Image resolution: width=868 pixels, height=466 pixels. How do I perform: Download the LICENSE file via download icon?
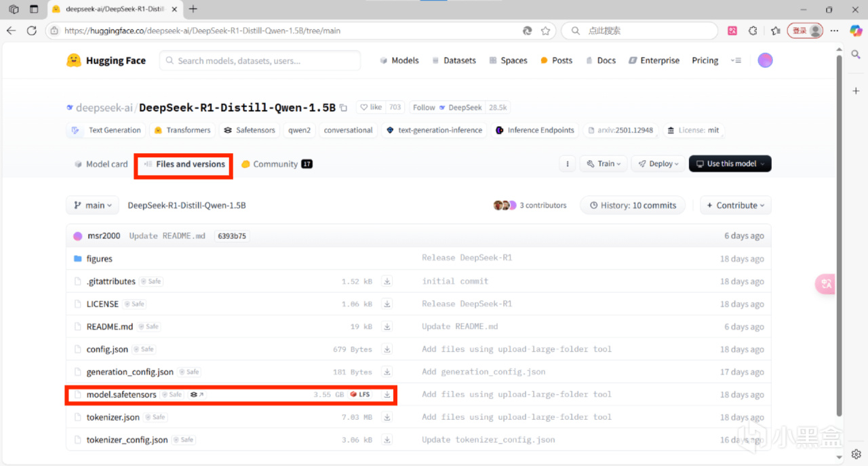(x=387, y=304)
